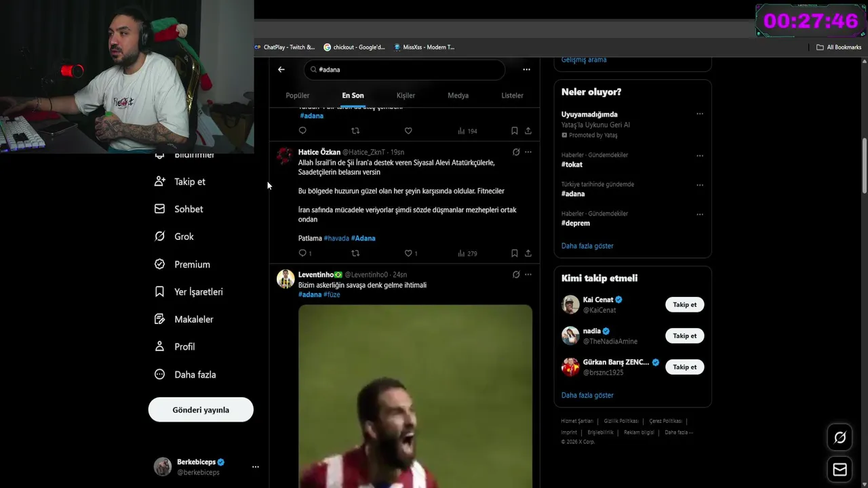Reply to the tweet with 194 views
The image size is (868, 488).
click(302, 131)
